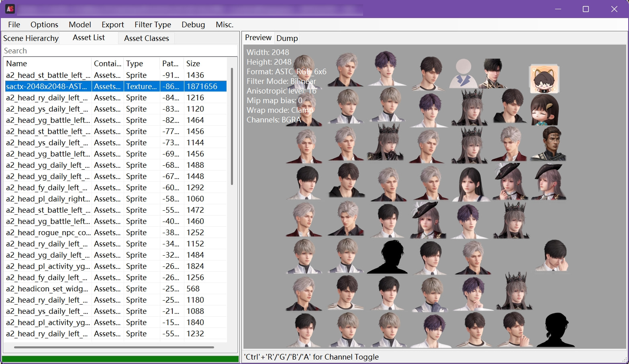
Task: Click the Search input field
Action: point(120,51)
